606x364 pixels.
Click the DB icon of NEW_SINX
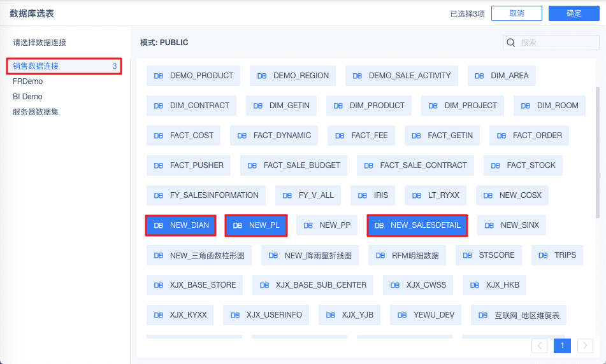click(x=489, y=225)
